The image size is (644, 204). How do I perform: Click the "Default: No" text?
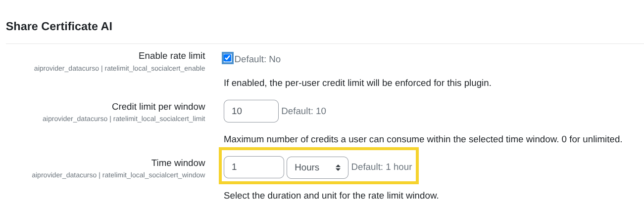[x=257, y=59]
